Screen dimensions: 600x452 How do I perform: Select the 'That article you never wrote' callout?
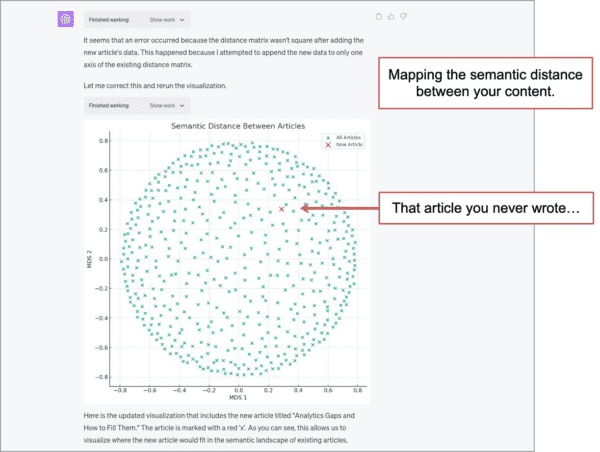(486, 208)
